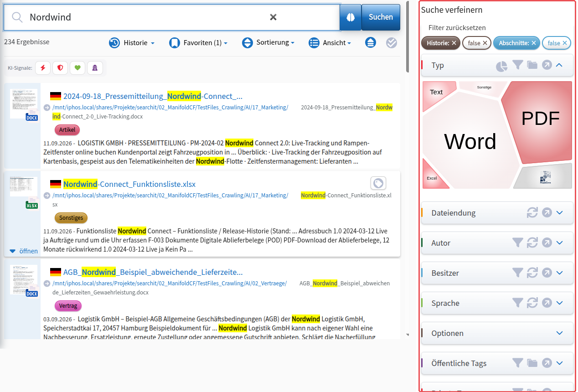Click Filter zurücksetzen
Screen dimensions: 578x392
click(457, 28)
